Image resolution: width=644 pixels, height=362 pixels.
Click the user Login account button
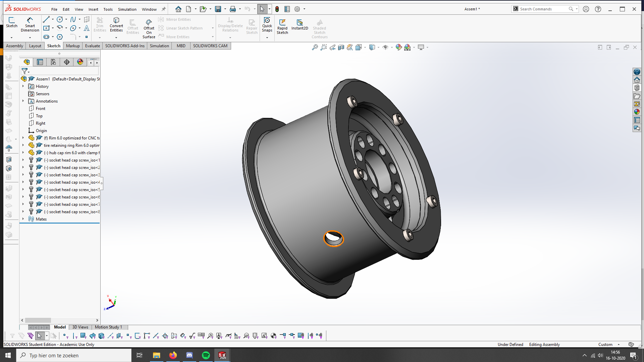click(x=586, y=9)
